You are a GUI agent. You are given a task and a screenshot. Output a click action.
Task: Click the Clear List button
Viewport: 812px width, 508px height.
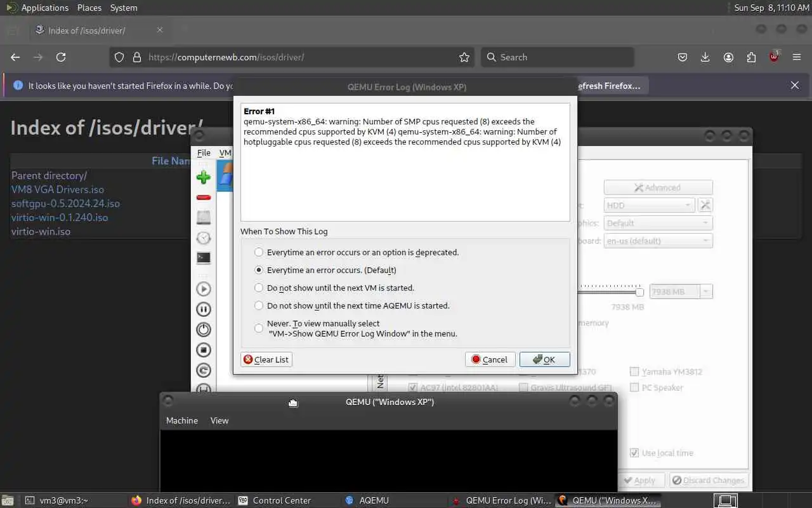[266, 359]
